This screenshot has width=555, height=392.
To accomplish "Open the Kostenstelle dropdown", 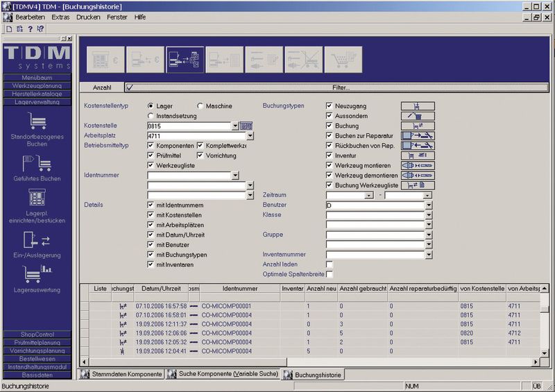I will [235, 126].
